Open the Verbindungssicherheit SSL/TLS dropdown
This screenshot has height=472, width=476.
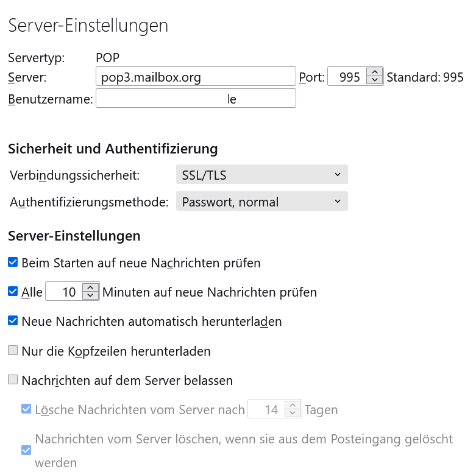click(x=261, y=174)
